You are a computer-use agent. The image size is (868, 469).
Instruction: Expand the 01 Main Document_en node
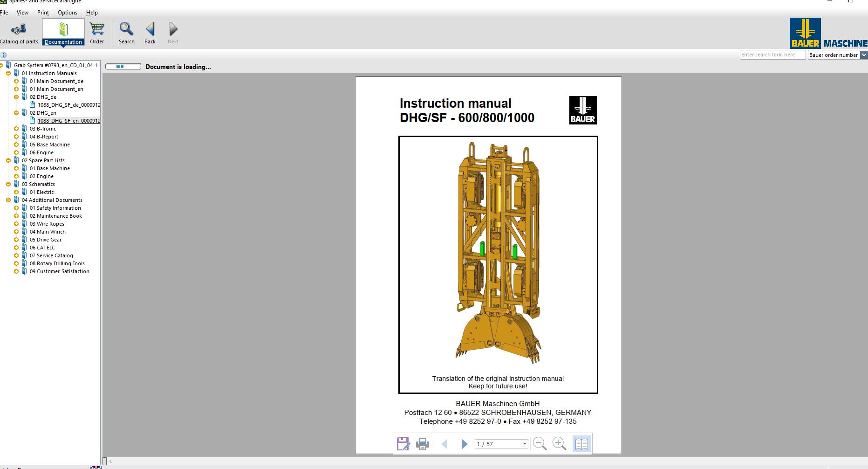pos(16,89)
